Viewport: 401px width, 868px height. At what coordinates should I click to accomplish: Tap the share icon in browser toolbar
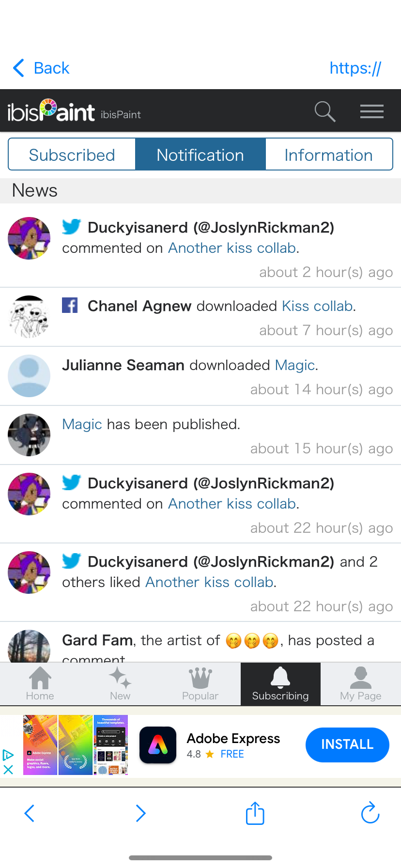[255, 813]
